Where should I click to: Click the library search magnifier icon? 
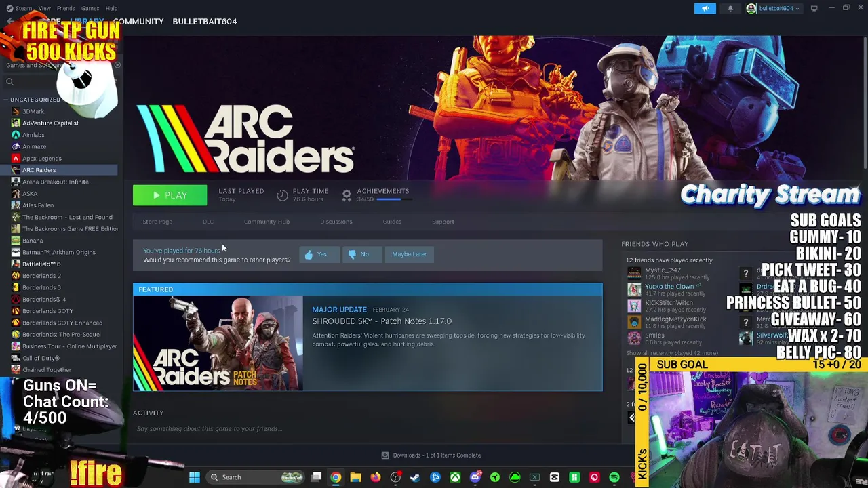9,82
